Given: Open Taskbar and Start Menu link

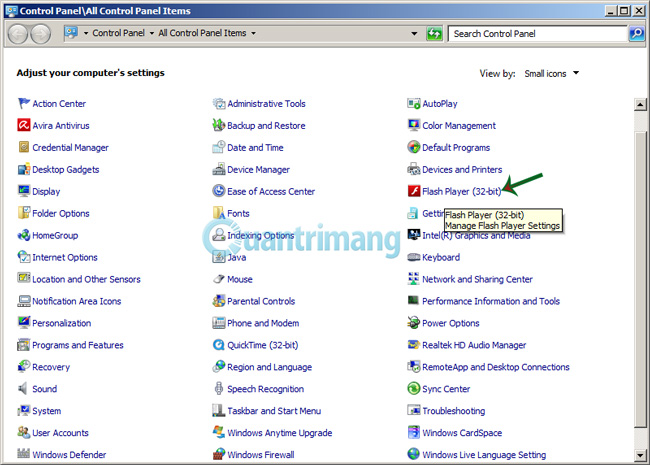Looking at the screenshot, I should pos(274,411).
